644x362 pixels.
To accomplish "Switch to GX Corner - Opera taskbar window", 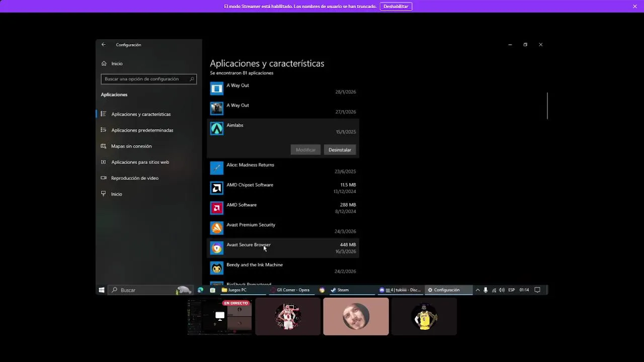I will click(x=292, y=290).
